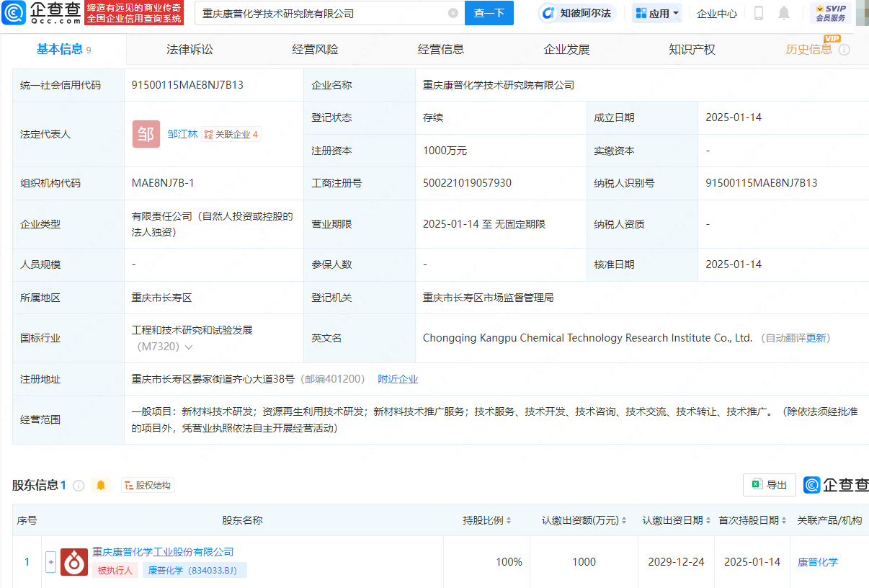Viewport: 869px width, 588px height.
Task: Expand shareholder row 1 plus button
Action: [50, 562]
